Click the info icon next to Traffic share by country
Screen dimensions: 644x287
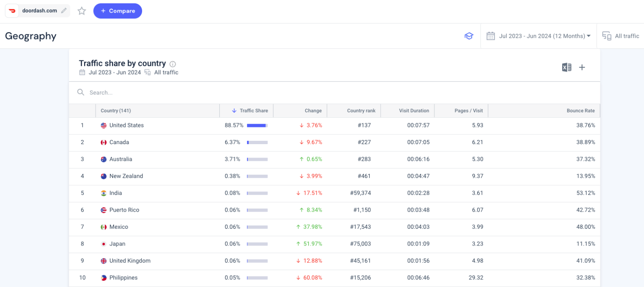173,64
